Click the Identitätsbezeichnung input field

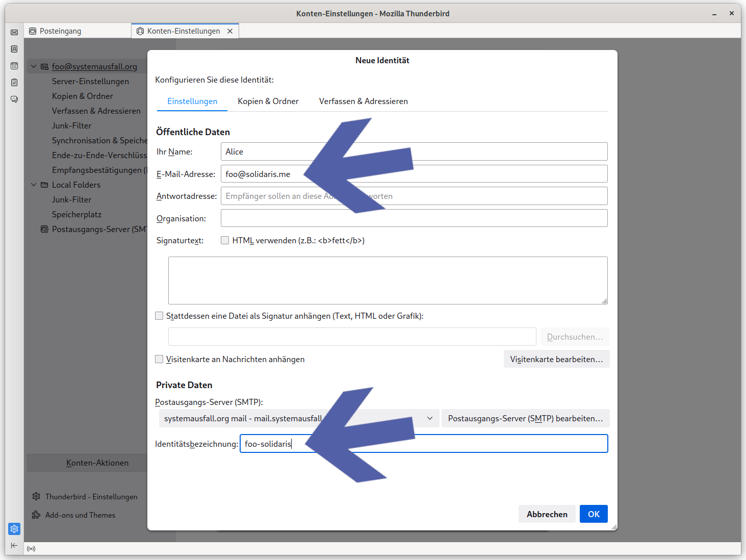click(x=424, y=444)
